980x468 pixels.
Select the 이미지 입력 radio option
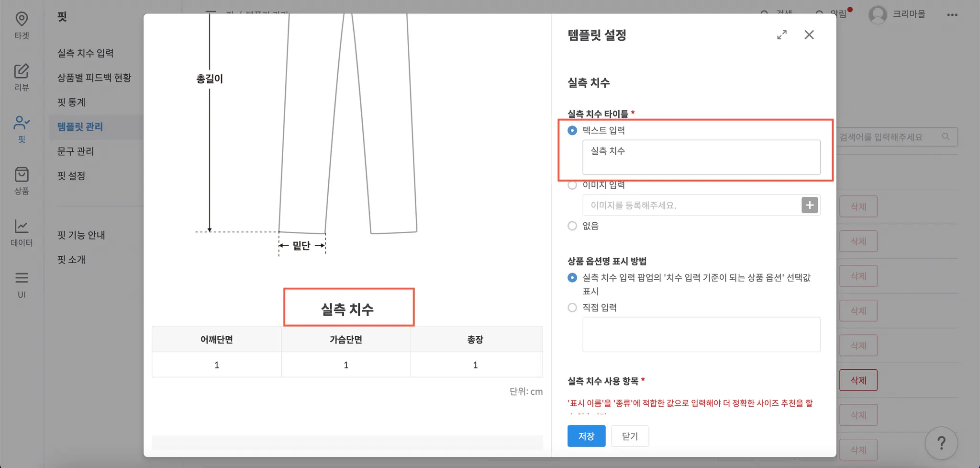572,185
